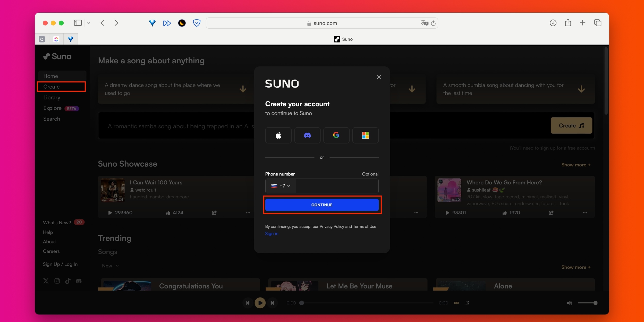The image size is (644, 322).
Task: Focus the Phone number input field
Action: pos(337,186)
